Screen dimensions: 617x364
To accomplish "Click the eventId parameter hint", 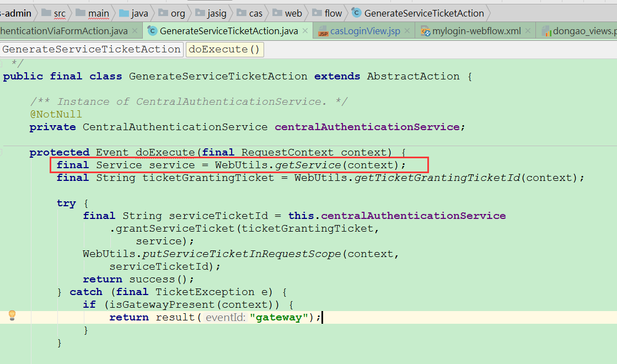I will coord(226,318).
